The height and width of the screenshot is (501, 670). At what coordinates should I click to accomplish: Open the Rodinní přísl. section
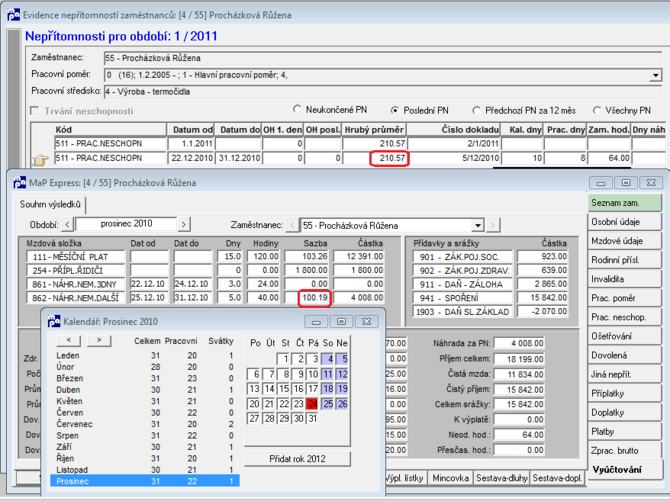pyautogui.click(x=624, y=260)
